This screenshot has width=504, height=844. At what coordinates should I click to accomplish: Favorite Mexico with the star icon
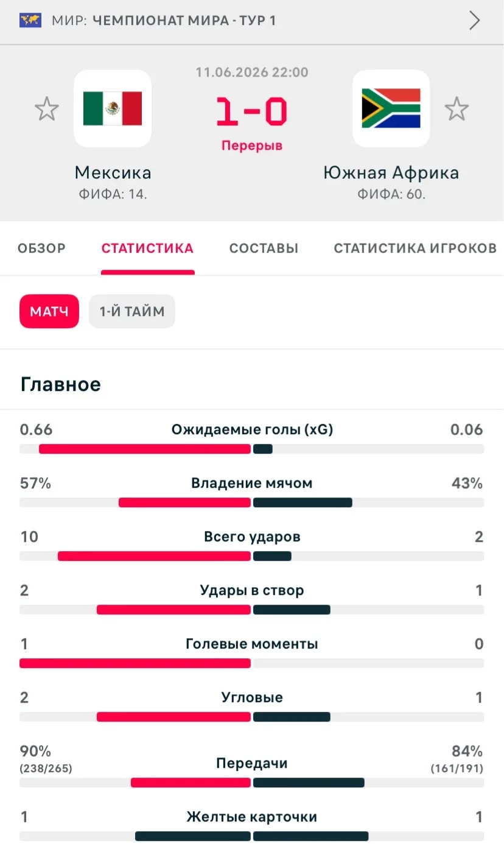[47, 109]
